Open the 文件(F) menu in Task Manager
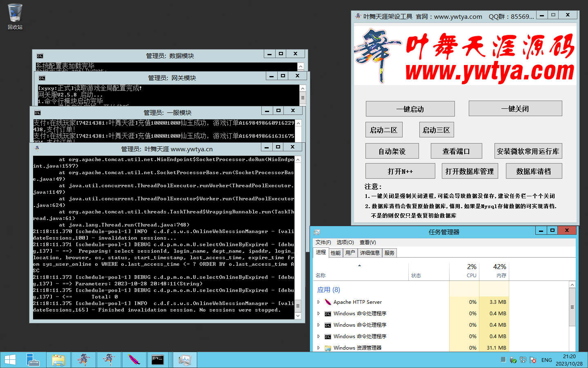The height and width of the screenshot is (368, 588). [x=323, y=242]
